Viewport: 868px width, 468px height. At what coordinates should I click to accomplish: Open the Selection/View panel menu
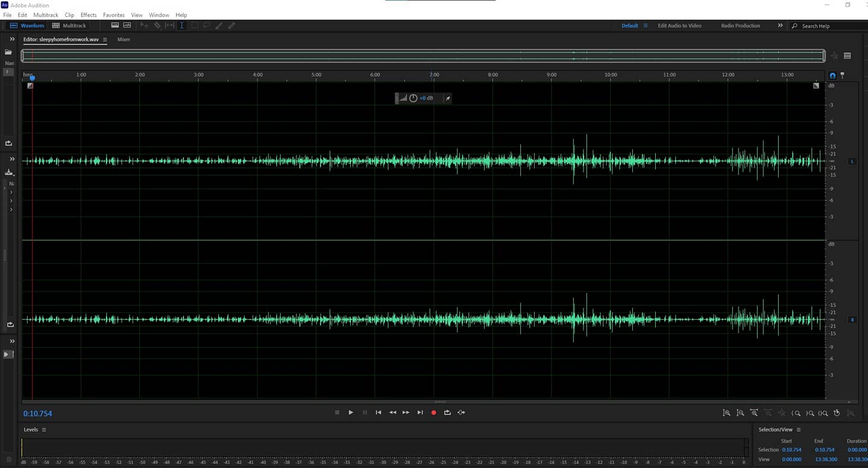tap(799, 429)
